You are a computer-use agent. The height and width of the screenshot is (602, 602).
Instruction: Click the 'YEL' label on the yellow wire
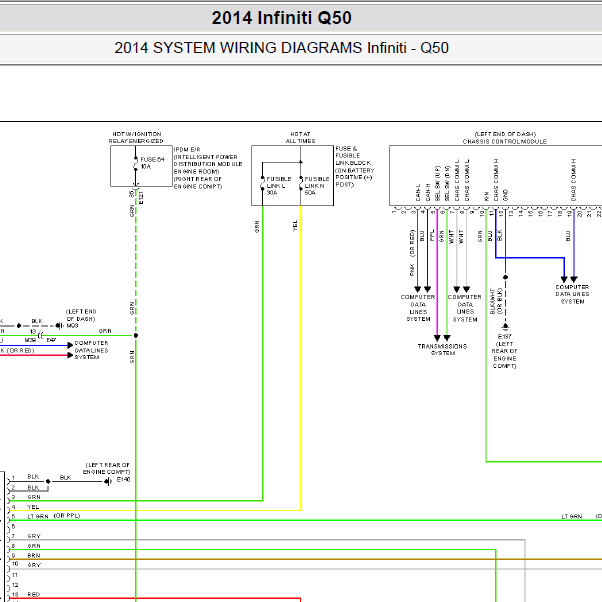(x=295, y=226)
